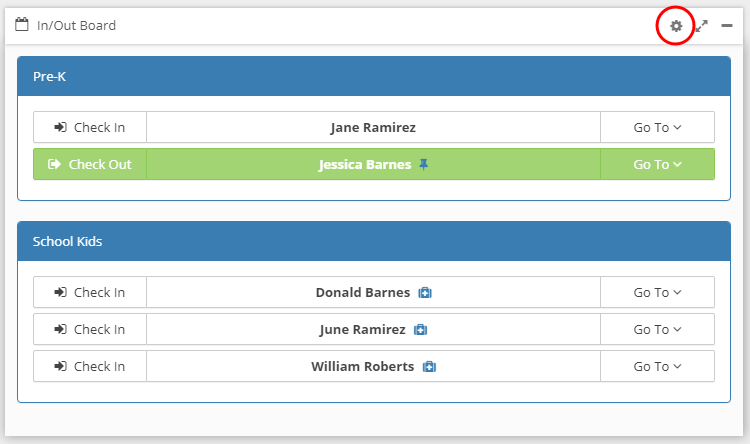750x444 pixels.
Task: Select the Pre-K group header
Action: (374, 76)
